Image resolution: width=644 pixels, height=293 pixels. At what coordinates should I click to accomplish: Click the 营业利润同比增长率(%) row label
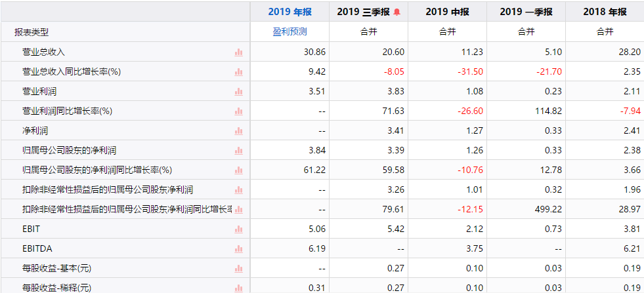68,111
